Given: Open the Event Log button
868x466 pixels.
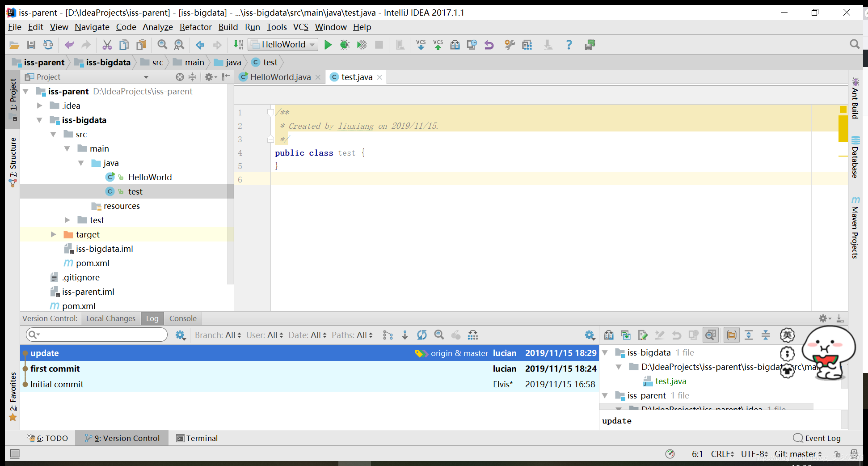Looking at the screenshot, I should (817, 438).
